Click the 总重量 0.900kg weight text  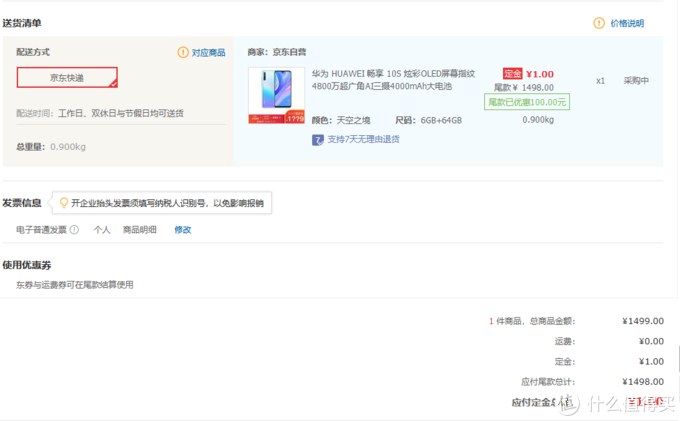[51, 147]
